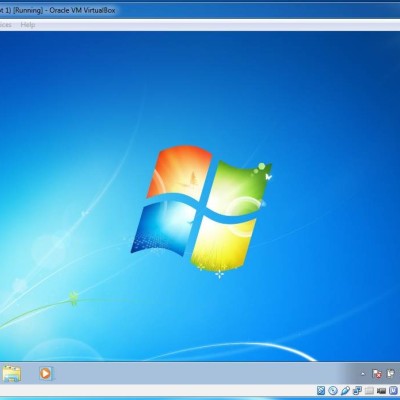
Task: Open the optical disc drive status icon
Action: click(333, 390)
